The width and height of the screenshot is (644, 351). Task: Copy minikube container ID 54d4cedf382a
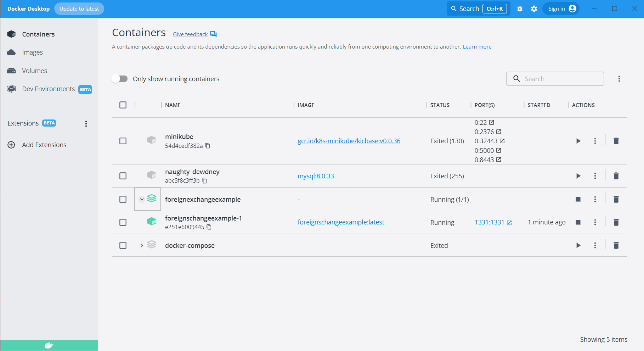click(208, 146)
